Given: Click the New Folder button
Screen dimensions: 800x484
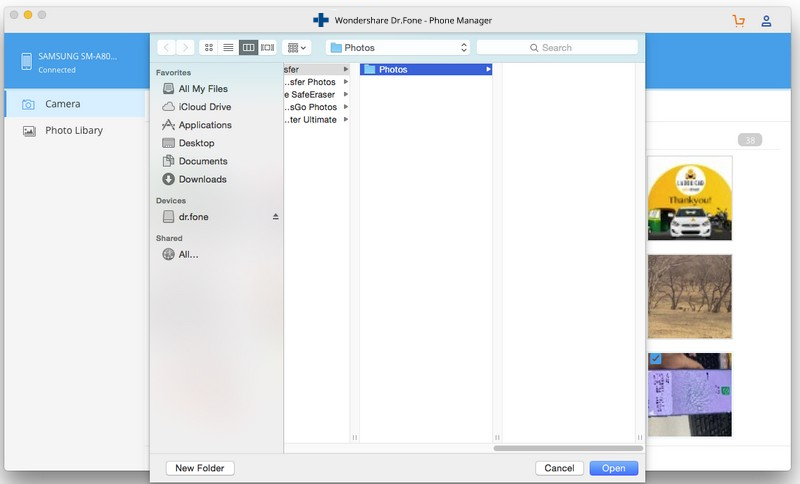Looking at the screenshot, I should [200, 468].
